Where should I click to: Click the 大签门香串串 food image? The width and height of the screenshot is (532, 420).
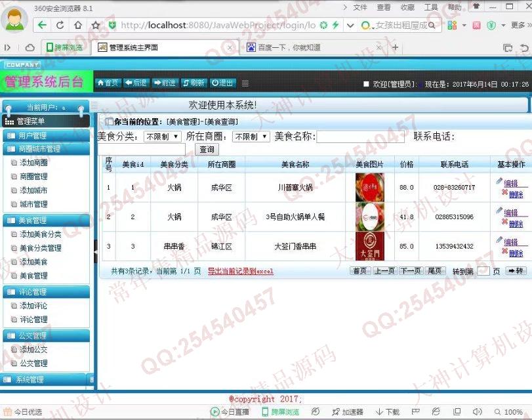click(x=370, y=247)
